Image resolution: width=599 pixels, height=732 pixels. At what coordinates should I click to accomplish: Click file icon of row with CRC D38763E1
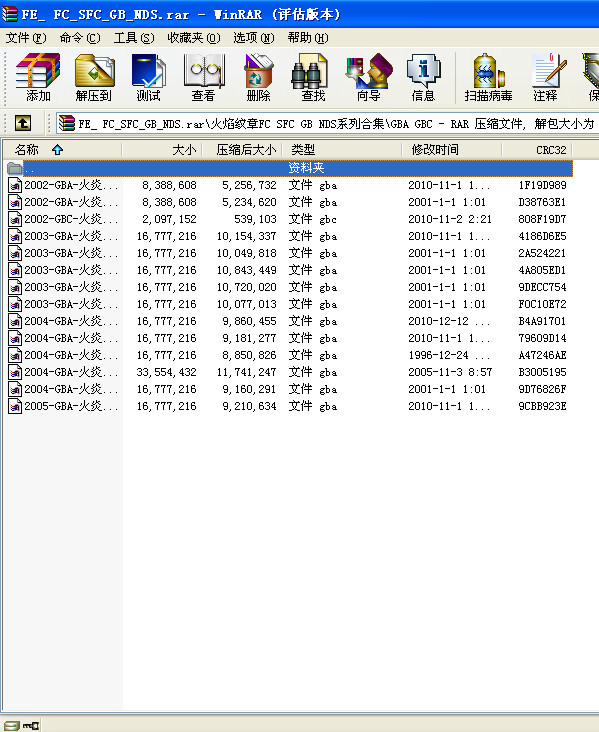(15, 202)
